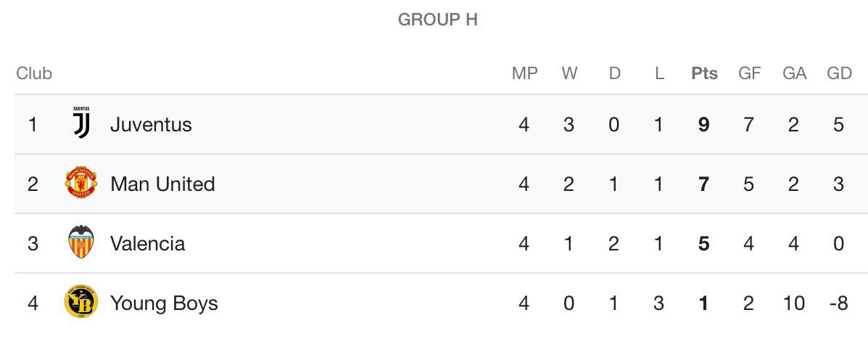Click the W column header
Screen dimensions: 868x347
click(x=570, y=73)
